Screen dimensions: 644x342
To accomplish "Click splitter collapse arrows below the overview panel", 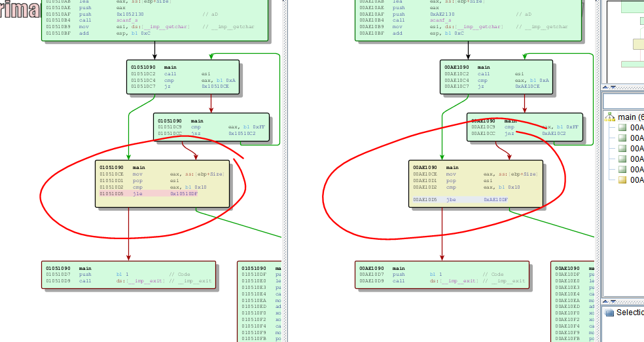I will (x=609, y=87).
